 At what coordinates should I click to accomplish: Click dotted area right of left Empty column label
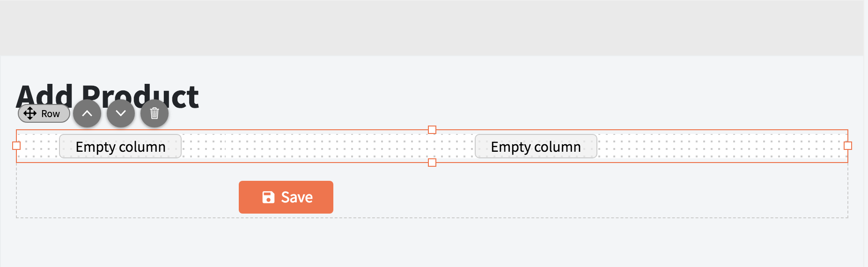click(204, 146)
